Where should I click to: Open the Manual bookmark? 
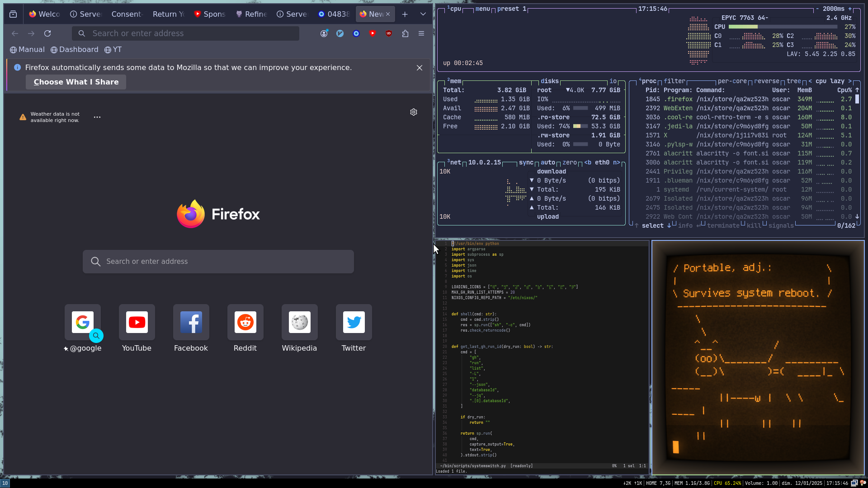[x=27, y=50]
